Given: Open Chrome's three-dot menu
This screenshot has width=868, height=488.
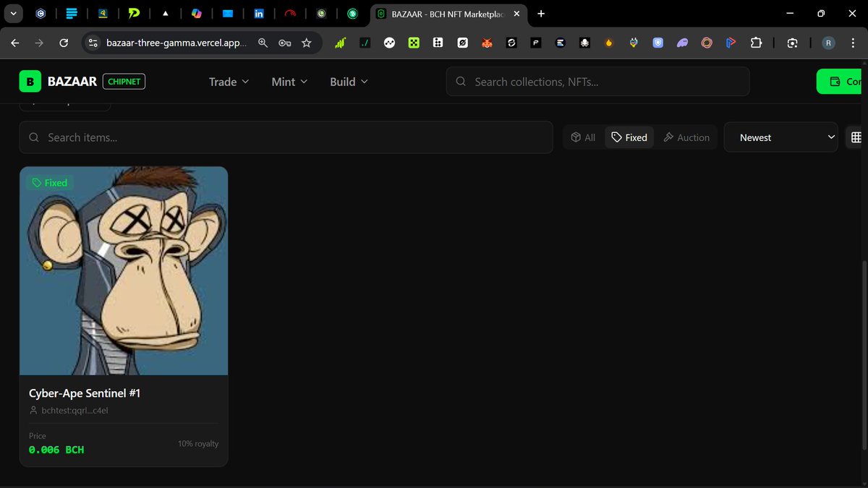Looking at the screenshot, I should [x=854, y=43].
